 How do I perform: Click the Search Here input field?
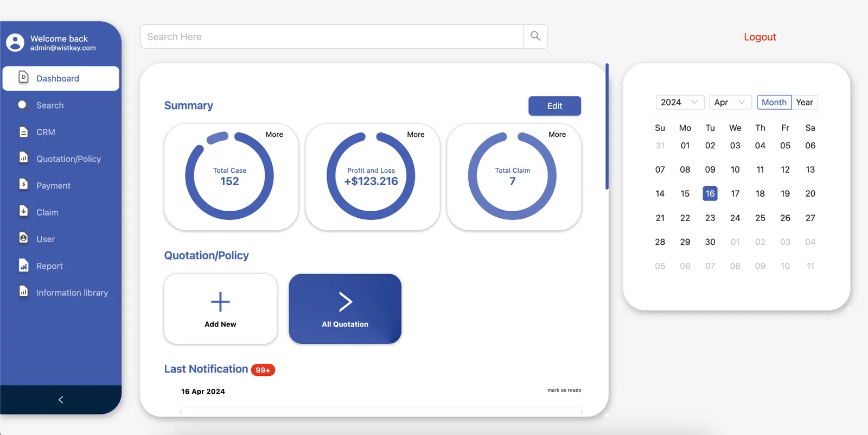332,36
